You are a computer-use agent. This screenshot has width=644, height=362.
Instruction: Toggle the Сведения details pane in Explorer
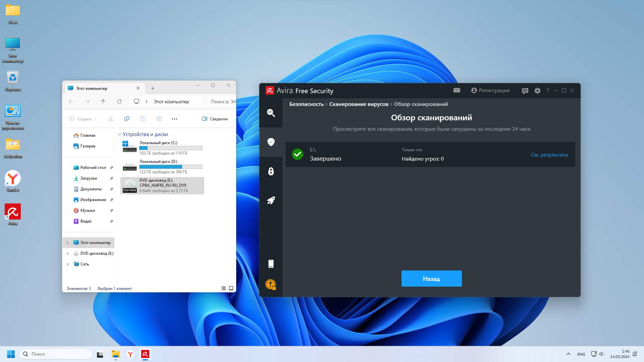click(x=215, y=119)
